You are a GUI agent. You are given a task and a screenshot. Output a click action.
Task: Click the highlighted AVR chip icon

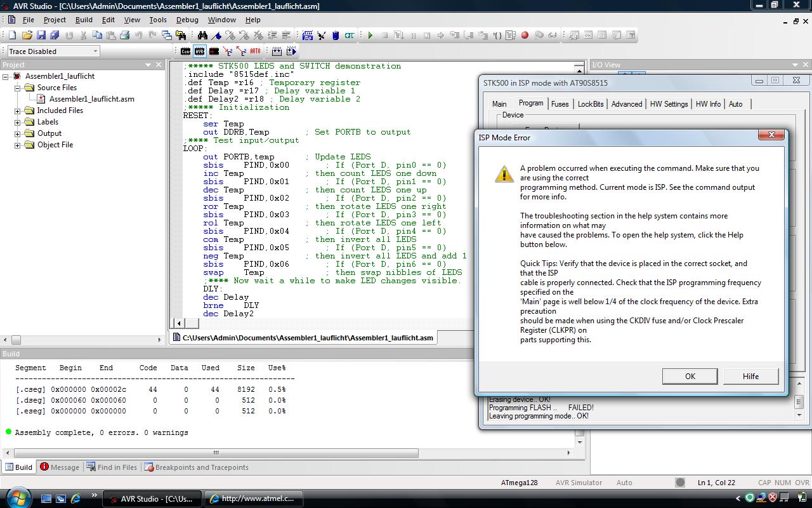pyautogui.click(x=200, y=51)
